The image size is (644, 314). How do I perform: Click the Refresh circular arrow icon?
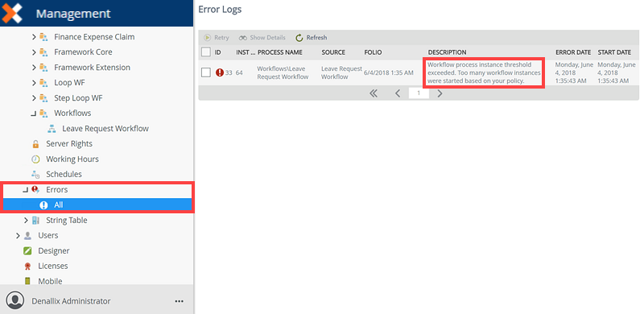click(299, 37)
